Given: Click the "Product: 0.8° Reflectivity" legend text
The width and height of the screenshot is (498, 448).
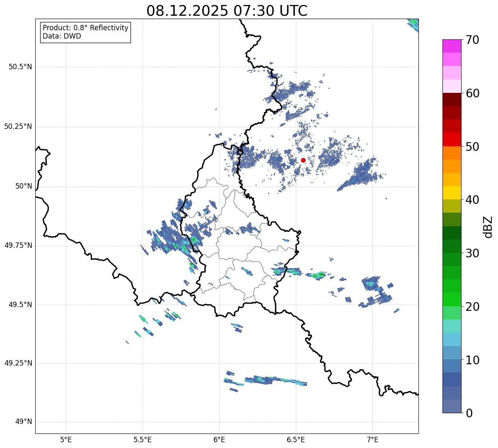Looking at the screenshot, I should [86, 28].
